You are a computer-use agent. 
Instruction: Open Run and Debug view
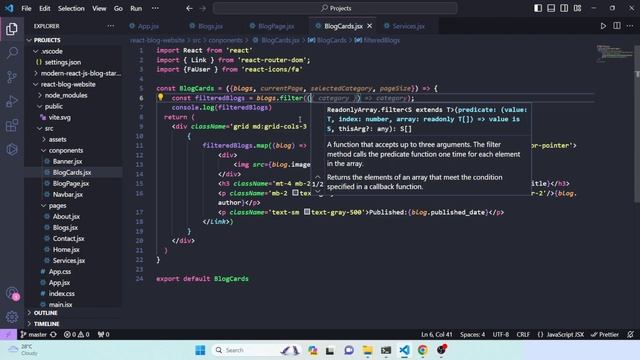12,101
